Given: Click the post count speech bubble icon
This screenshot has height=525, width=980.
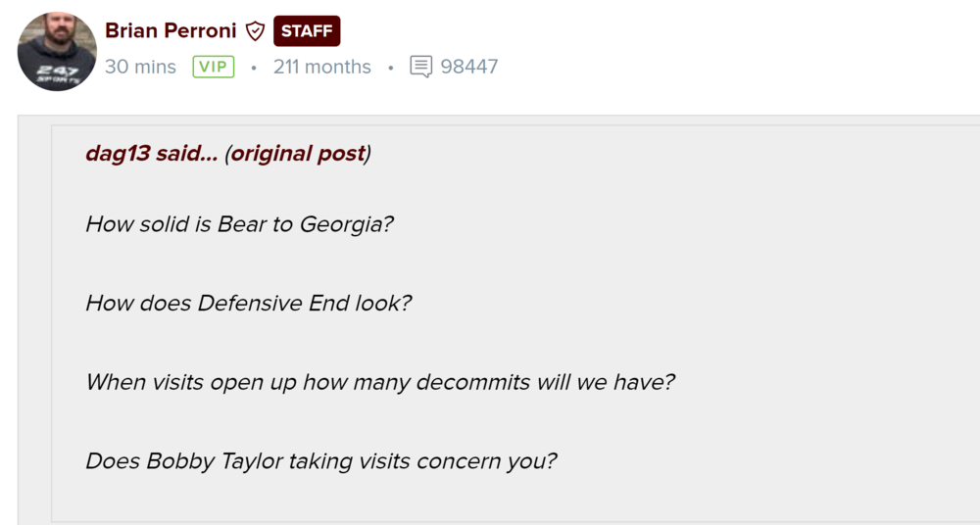Looking at the screenshot, I should (x=420, y=67).
